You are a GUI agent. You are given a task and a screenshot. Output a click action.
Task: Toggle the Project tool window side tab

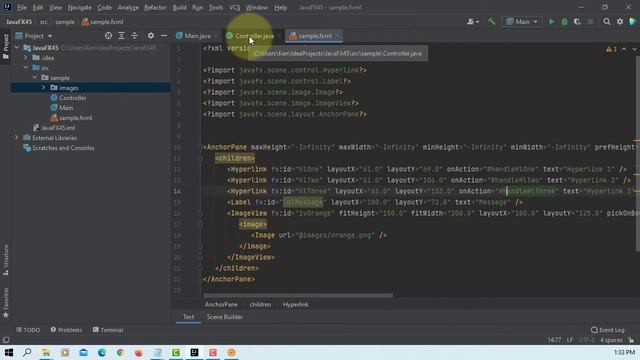click(5, 46)
